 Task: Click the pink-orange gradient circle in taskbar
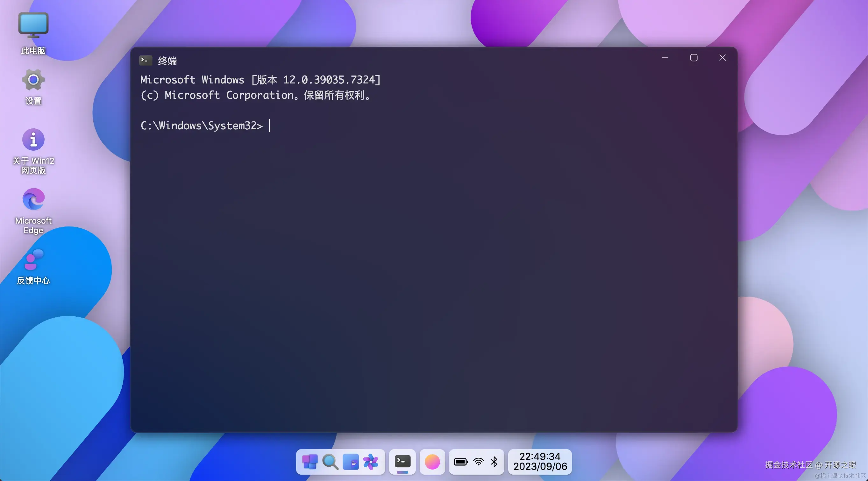tap(432, 462)
